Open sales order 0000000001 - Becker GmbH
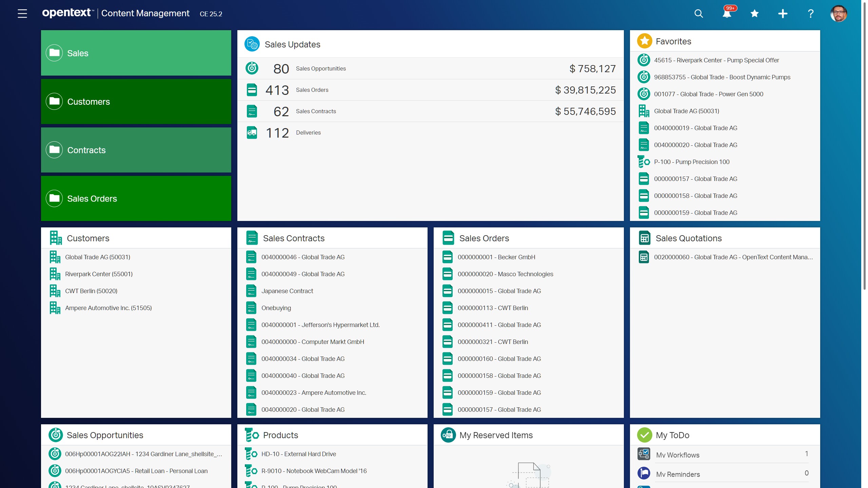 (x=529, y=257)
